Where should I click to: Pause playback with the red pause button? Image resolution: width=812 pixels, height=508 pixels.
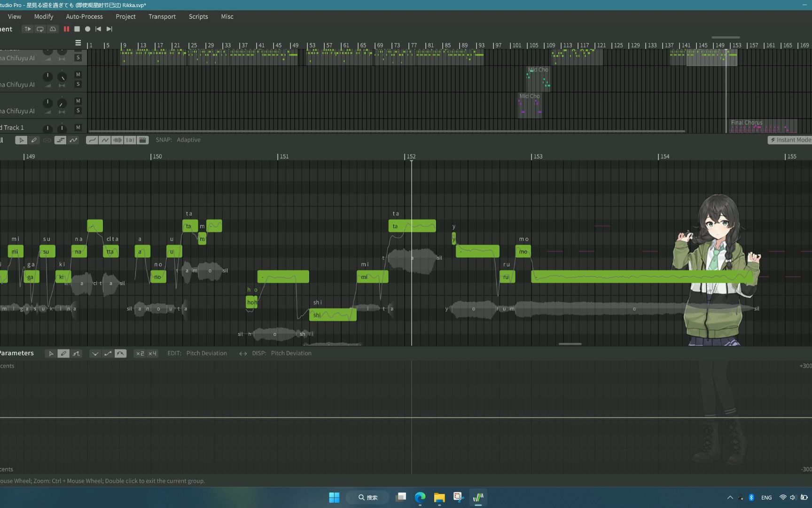click(66, 29)
